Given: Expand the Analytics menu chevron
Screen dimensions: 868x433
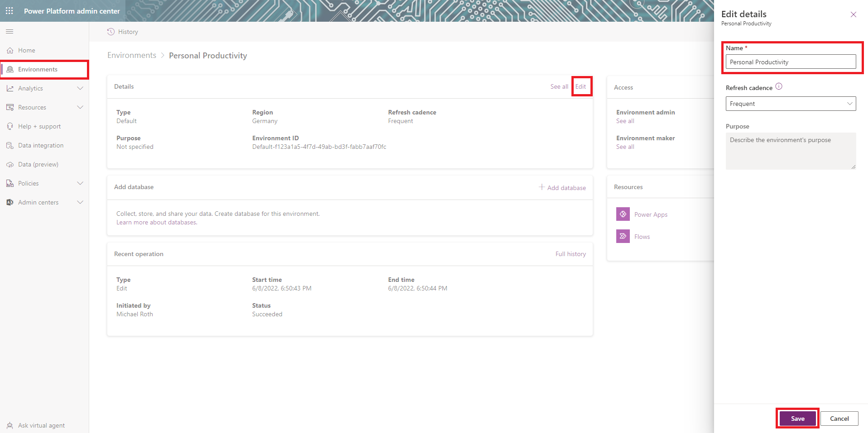Looking at the screenshot, I should tap(80, 88).
